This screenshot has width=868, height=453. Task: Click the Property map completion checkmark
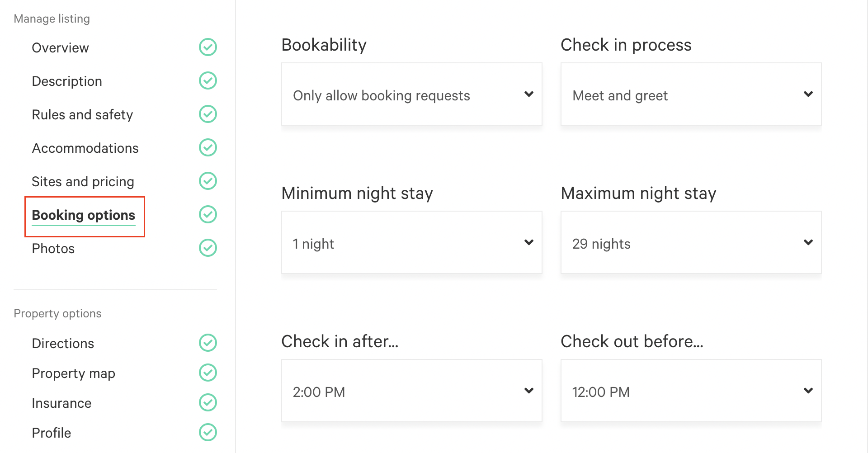click(x=208, y=373)
